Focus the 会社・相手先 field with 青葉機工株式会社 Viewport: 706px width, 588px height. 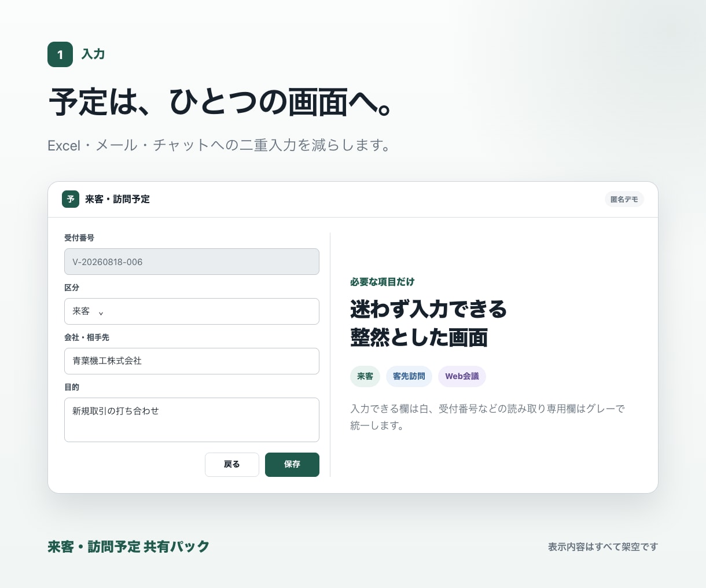tap(192, 361)
